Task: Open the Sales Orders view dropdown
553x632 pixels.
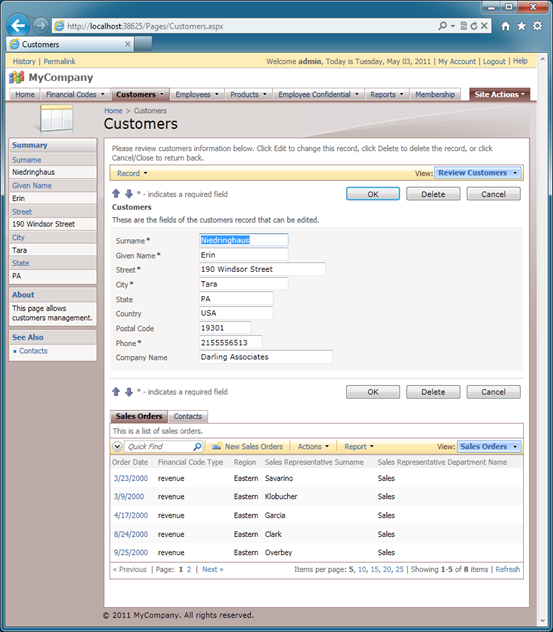Action: click(489, 447)
